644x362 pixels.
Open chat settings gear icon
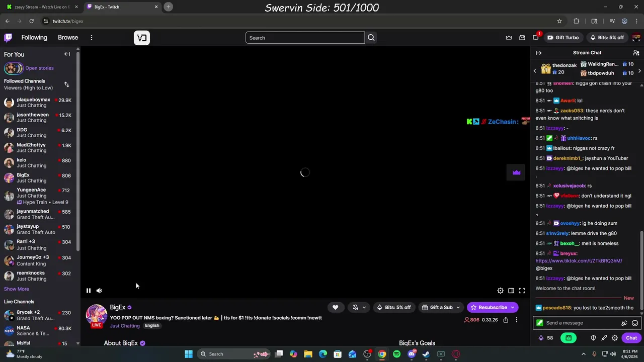615,338
